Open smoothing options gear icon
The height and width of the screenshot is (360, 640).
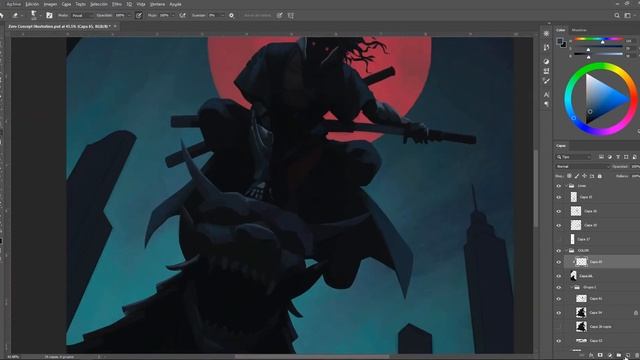pyautogui.click(x=231, y=15)
